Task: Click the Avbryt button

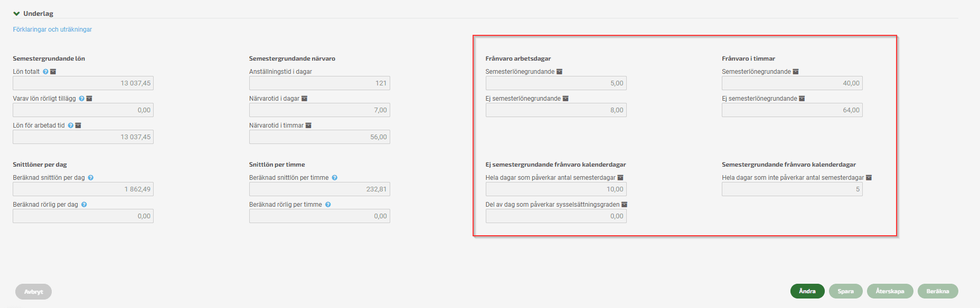Action: click(x=33, y=292)
